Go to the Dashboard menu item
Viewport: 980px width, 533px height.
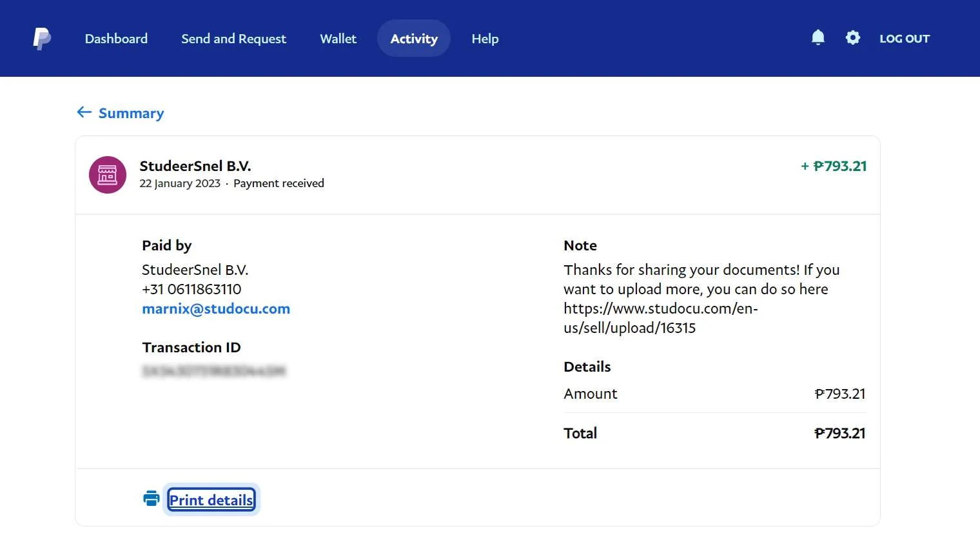coord(116,39)
